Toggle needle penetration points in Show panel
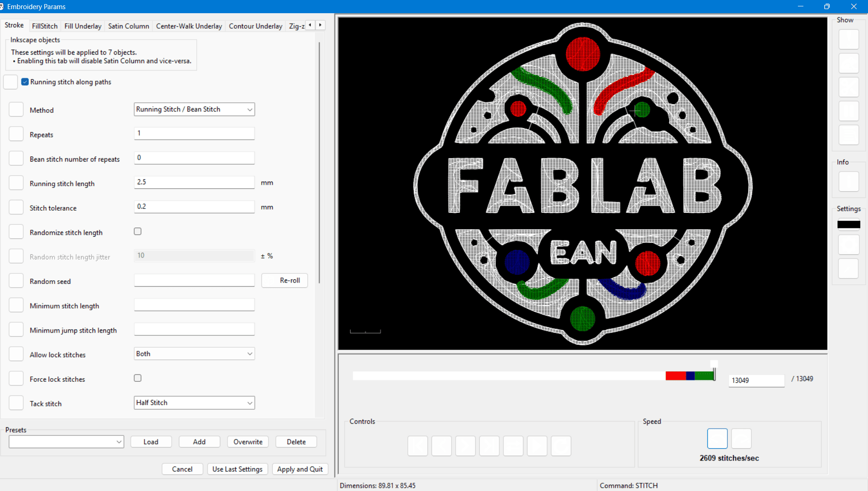 click(x=848, y=39)
